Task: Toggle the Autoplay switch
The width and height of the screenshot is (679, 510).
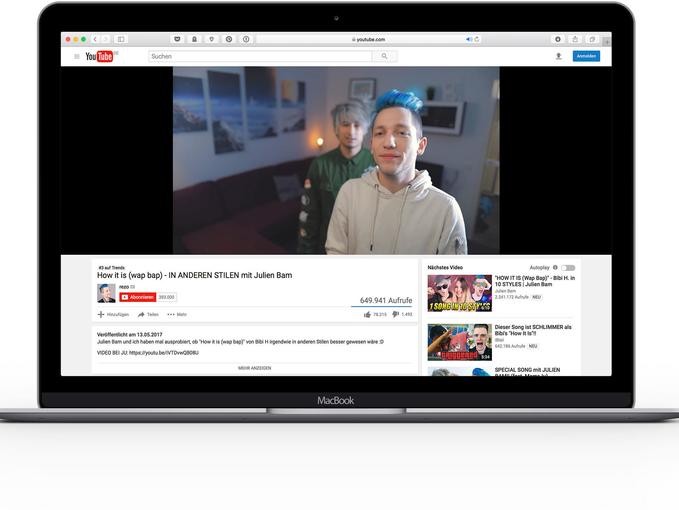Action: click(568, 268)
